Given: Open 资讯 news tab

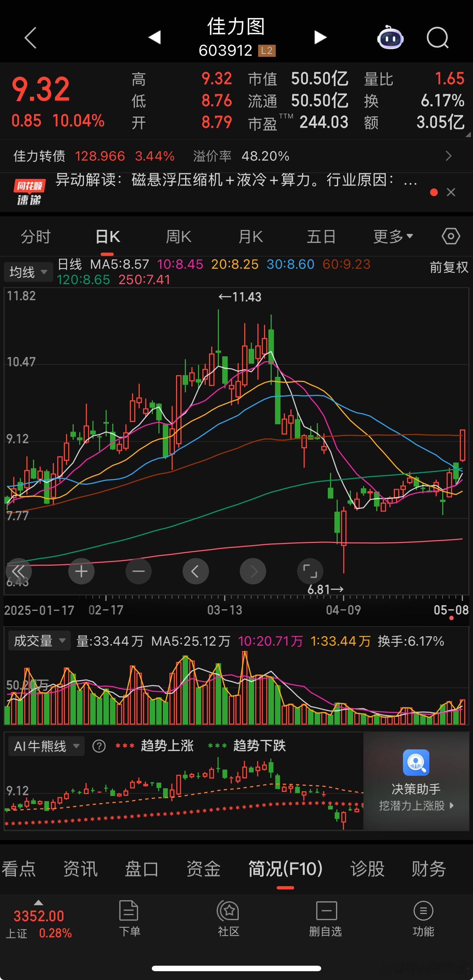Looking at the screenshot, I should click(80, 869).
